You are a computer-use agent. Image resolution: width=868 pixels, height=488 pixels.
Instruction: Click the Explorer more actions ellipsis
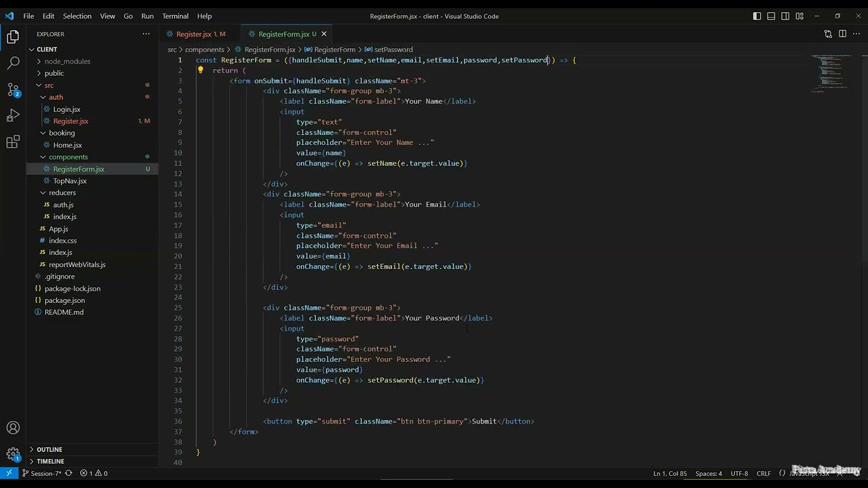point(146,34)
